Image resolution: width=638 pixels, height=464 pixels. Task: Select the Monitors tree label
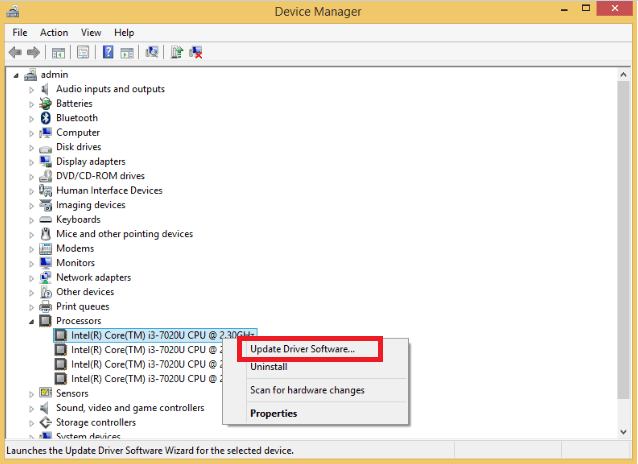coord(75,263)
